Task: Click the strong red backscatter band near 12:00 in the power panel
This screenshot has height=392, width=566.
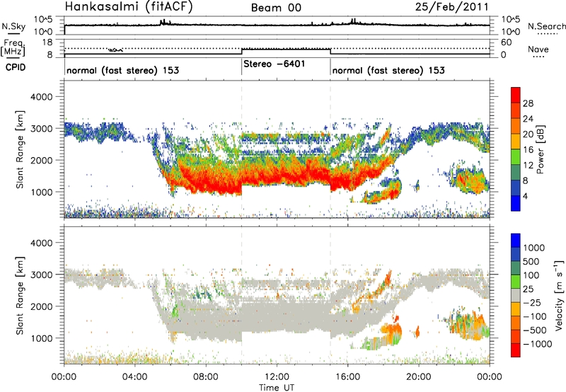Action: click(x=277, y=177)
